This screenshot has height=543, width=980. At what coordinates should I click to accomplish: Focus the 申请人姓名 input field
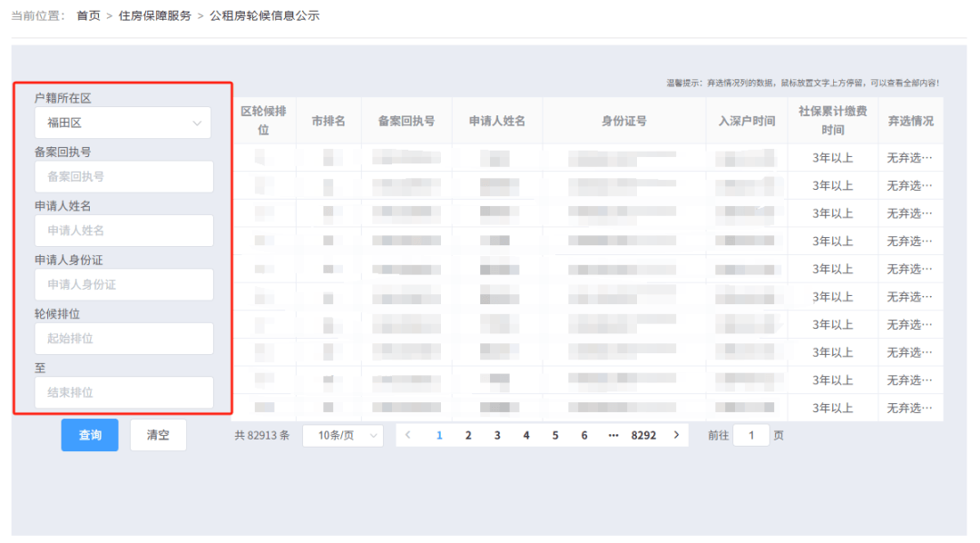pos(123,231)
